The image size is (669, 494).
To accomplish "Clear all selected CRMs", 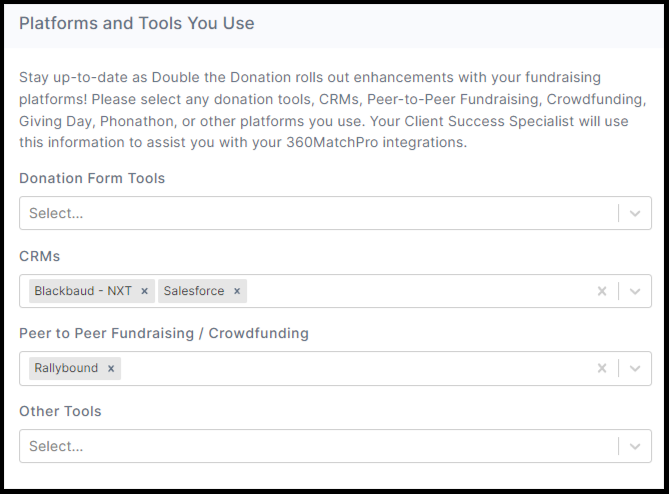I will [x=602, y=291].
